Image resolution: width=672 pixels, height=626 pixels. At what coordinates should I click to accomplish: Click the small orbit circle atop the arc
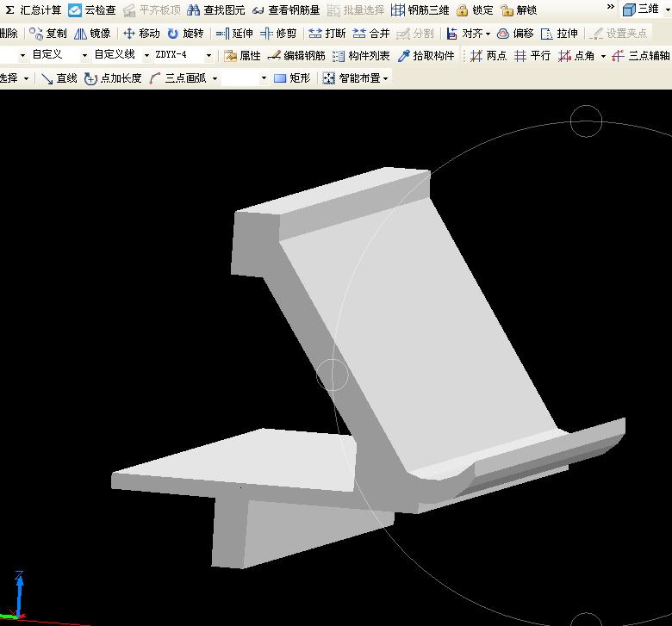tap(586, 121)
